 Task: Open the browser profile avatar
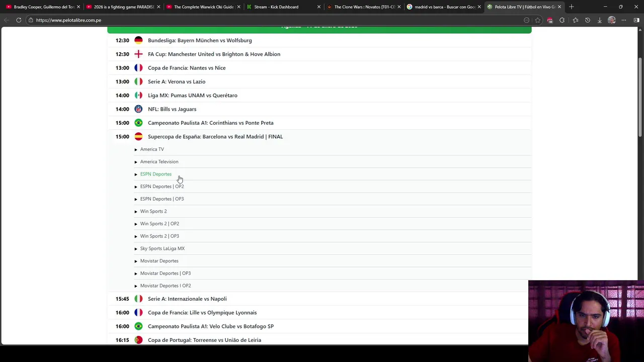612,20
